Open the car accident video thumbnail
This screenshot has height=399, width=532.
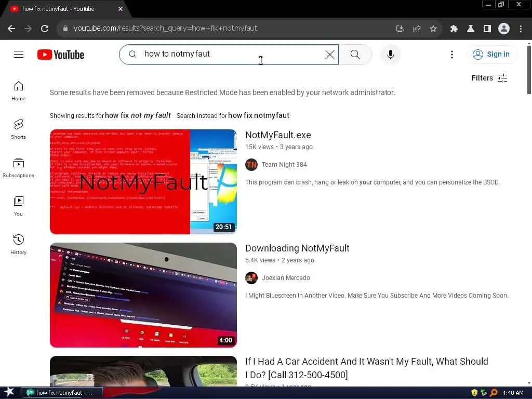pyautogui.click(x=143, y=371)
